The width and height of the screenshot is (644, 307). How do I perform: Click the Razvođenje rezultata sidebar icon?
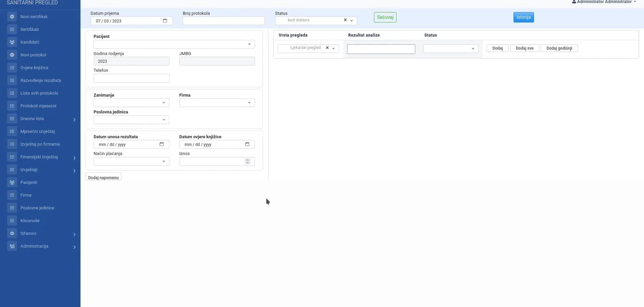pyautogui.click(x=12, y=81)
